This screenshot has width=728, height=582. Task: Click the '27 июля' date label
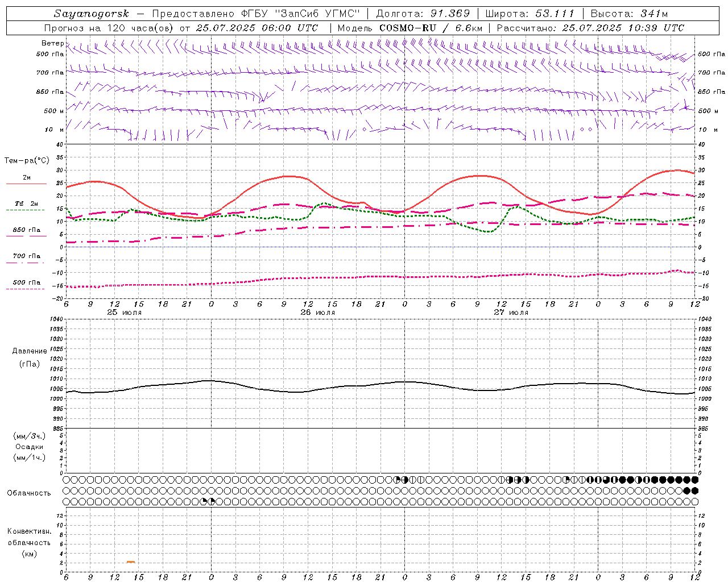click(x=511, y=312)
